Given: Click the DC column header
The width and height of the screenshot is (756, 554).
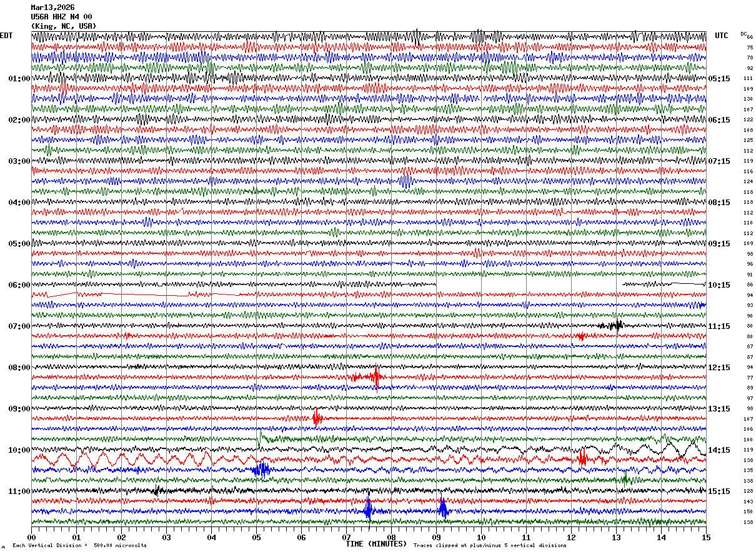Looking at the screenshot, I should pyautogui.click(x=744, y=34).
